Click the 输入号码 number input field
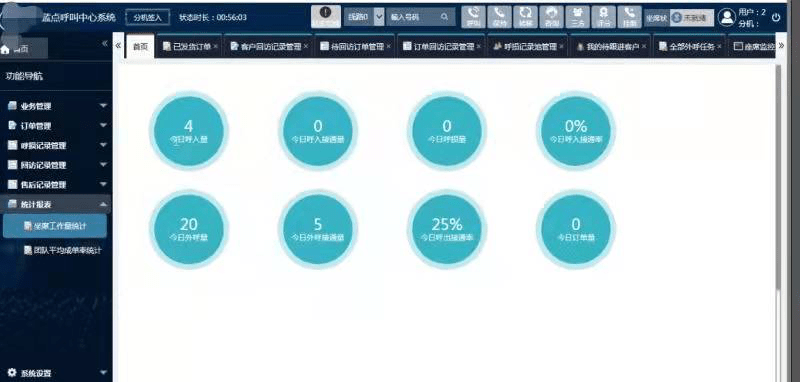 click(x=413, y=17)
